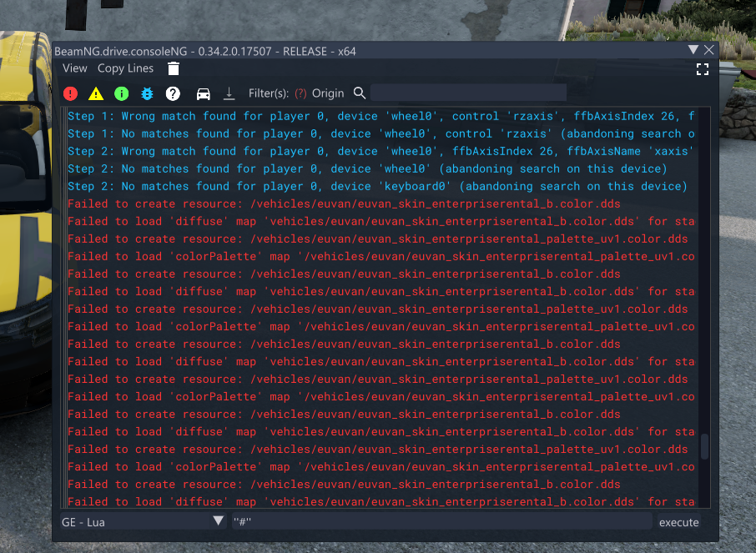This screenshot has width=756, height=553.
Task: Toggle the red error log filter
Action: 70,93
